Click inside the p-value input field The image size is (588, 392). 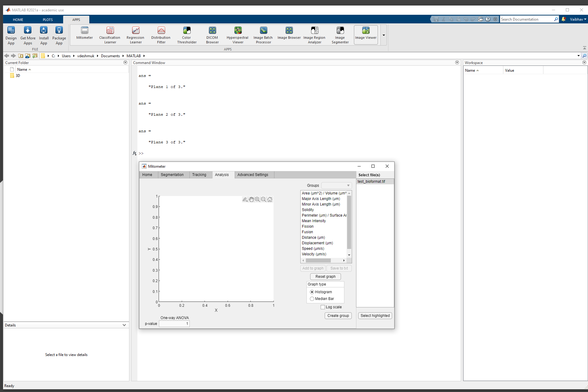[x=174, y=323]
